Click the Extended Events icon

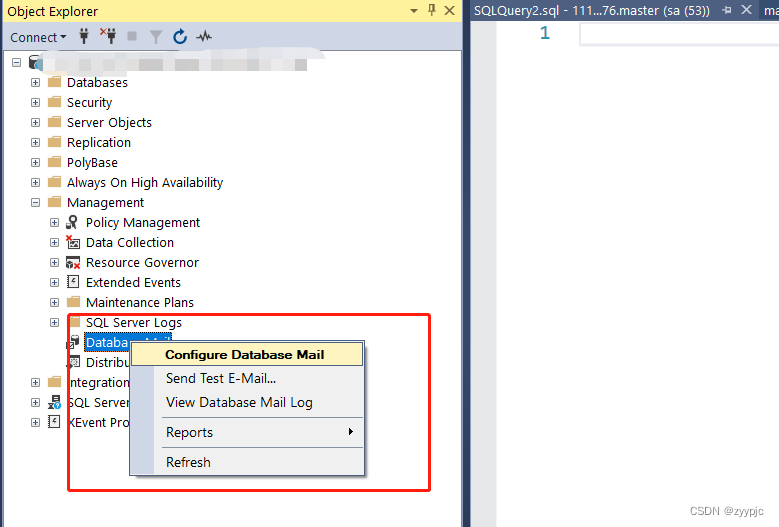(x=73, y=282)
